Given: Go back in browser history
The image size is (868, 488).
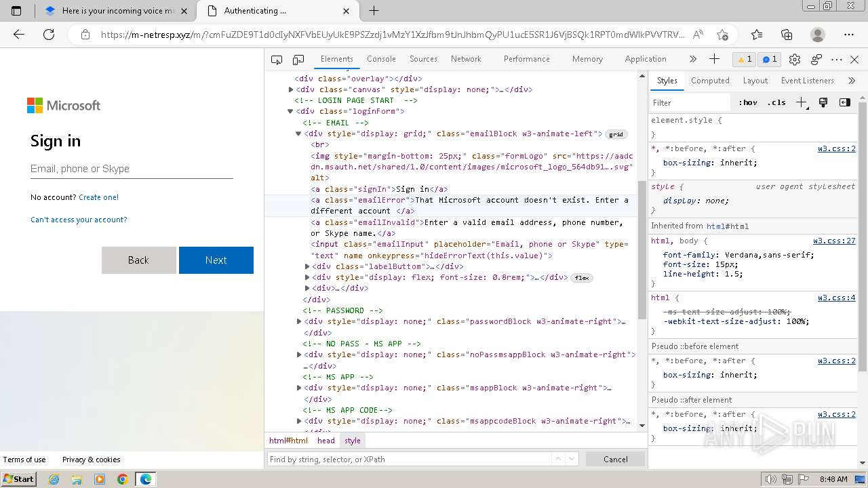Looking at the screenshot, I should point(19,35).
